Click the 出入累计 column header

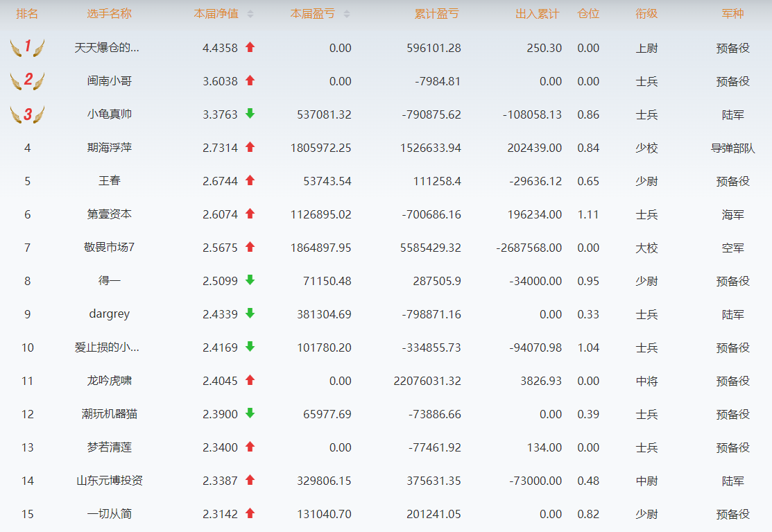tap(537, 14)
